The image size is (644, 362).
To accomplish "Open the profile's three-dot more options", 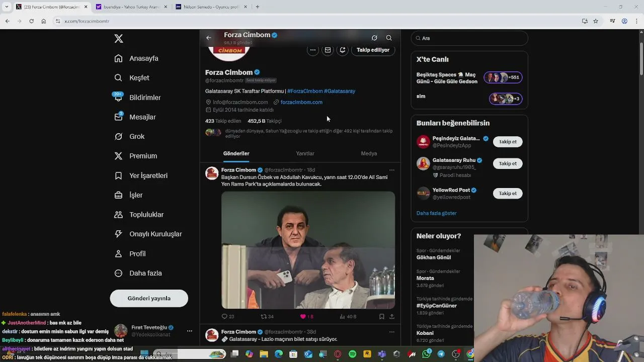I will pyautogui.click(x=313, y=50).
